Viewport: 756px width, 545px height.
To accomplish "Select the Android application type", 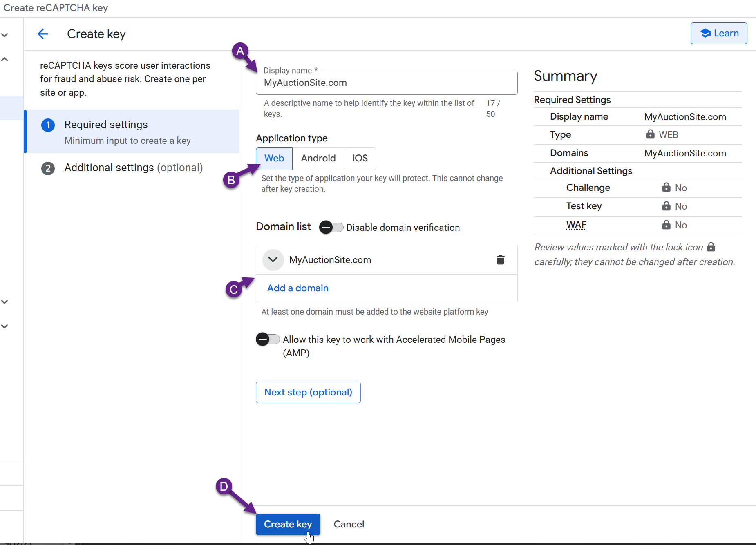I will 318,159.
